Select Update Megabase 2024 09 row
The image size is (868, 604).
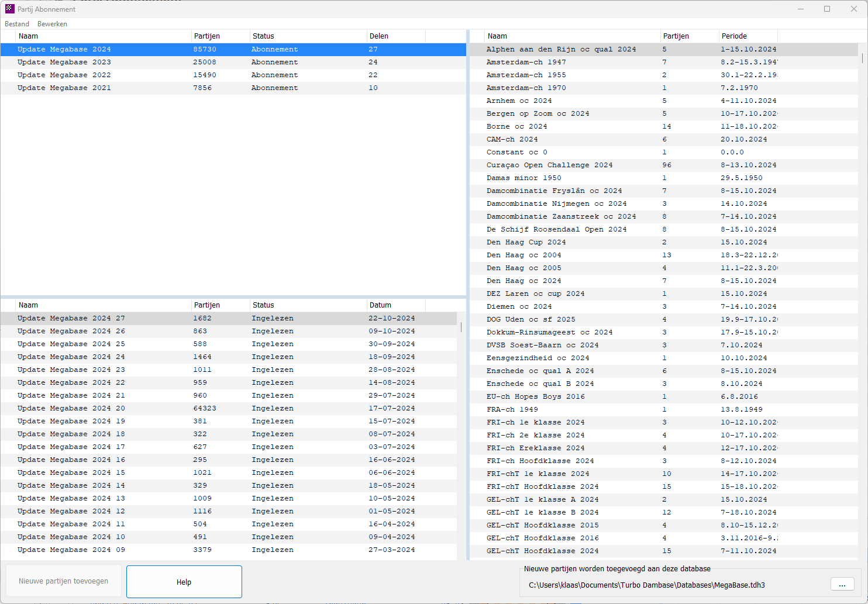pos(229,550)
